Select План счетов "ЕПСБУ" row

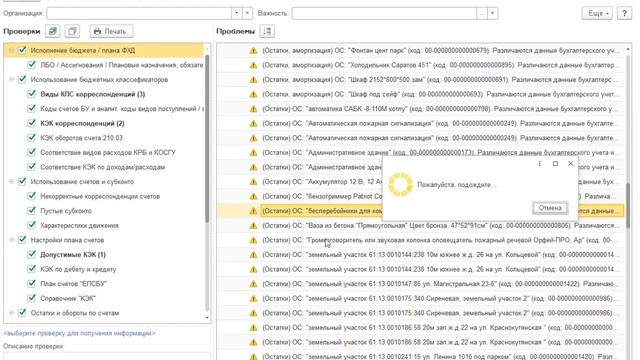(x=73, y=284)
